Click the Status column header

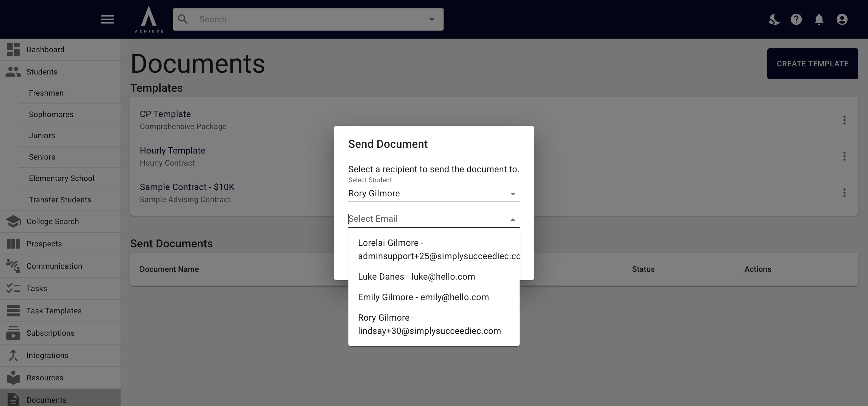[643, 269]
